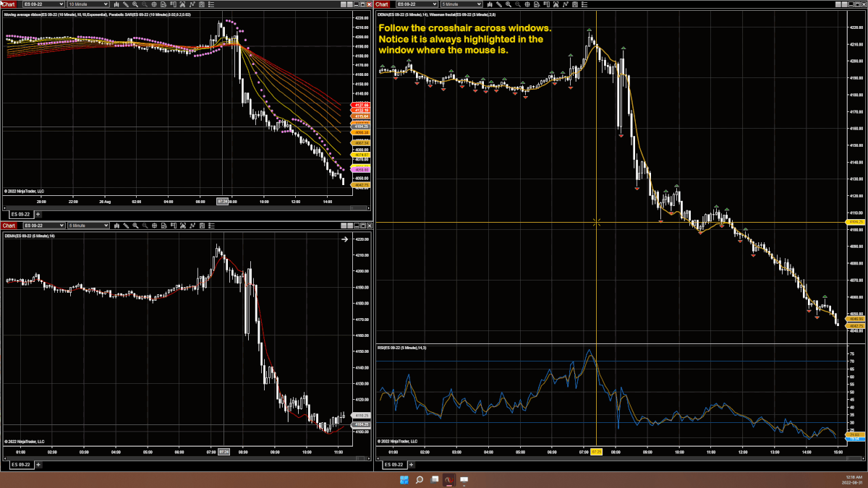Screen dimensions: 868x488
Task: Click zoom out icon in right chart toolbar
Action: click(x=518, y=4)
